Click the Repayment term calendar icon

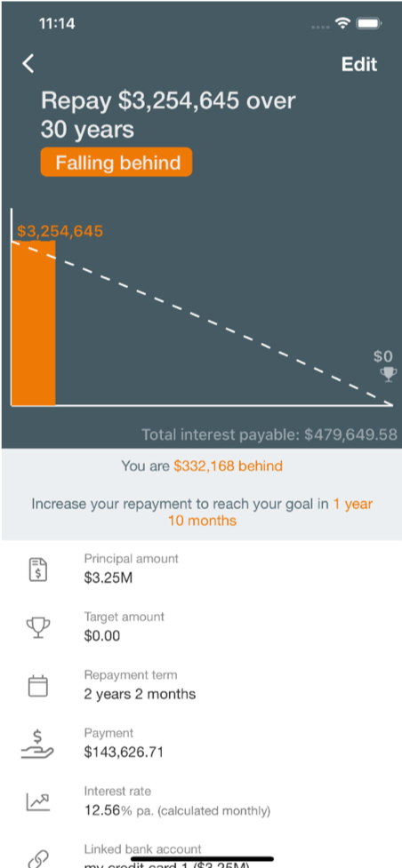point(37,686)
